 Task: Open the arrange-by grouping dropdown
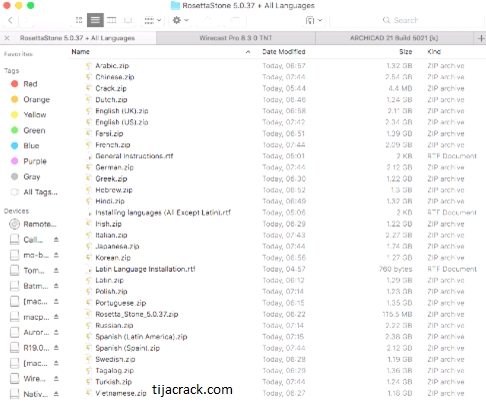[x=153, y=20]
